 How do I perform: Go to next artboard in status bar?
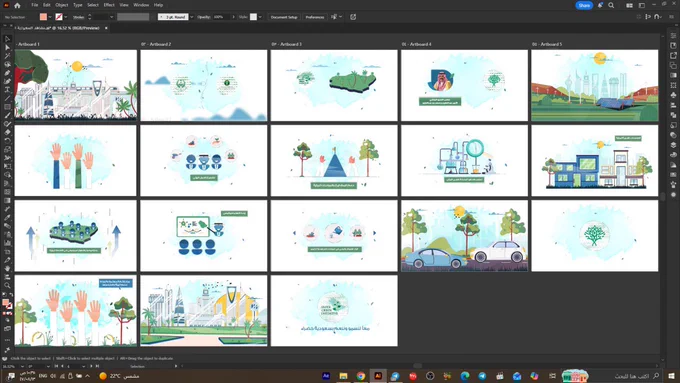91,366
